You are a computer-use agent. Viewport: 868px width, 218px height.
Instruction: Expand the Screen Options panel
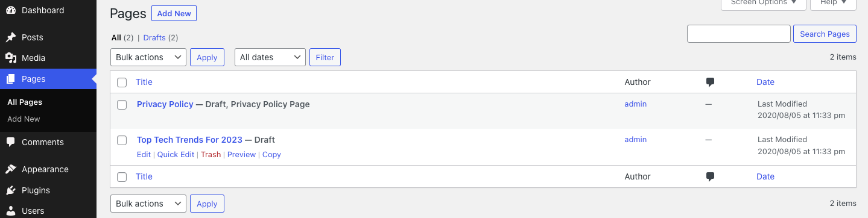pos(764,3)
